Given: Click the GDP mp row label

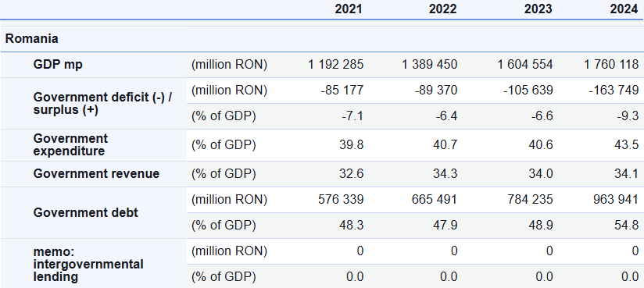Looking at the screenshot, I should tap(58, 65).
